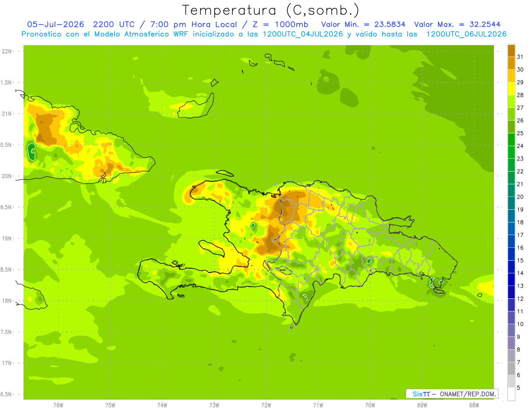The image size is (532, 411).
Task: Click the '71W' longitude label
Action: click(318, 405)
